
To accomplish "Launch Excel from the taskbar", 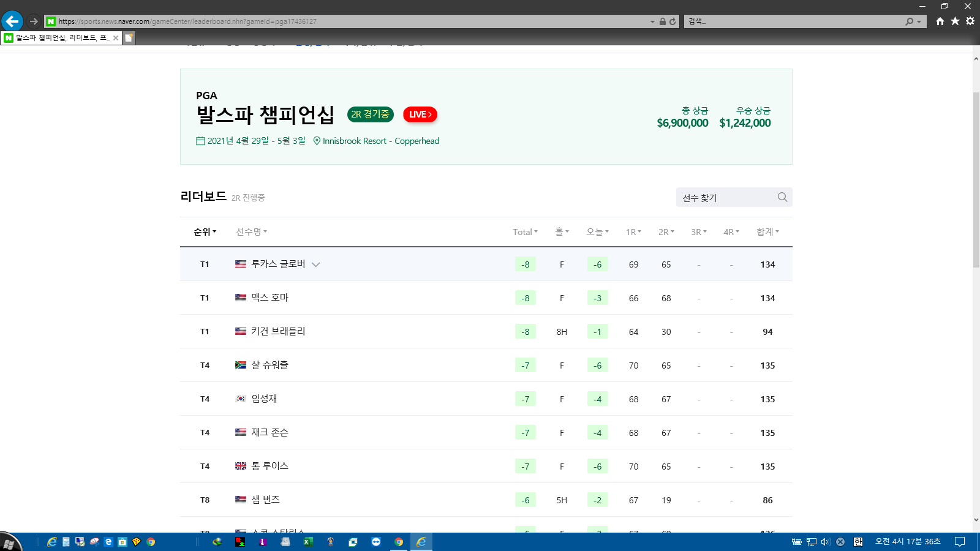I will [308, 542].
